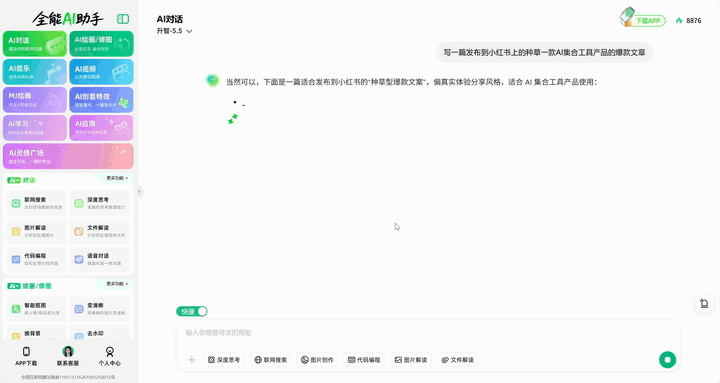Screen dimensions: 720x383
Task: Open the AI应用 tile
Action: coord(101,128)
